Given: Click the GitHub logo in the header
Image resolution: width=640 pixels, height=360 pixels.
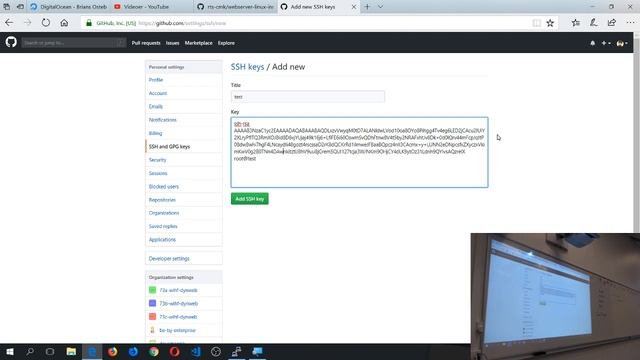Looking at the screenshot, I should coord(11,42).
